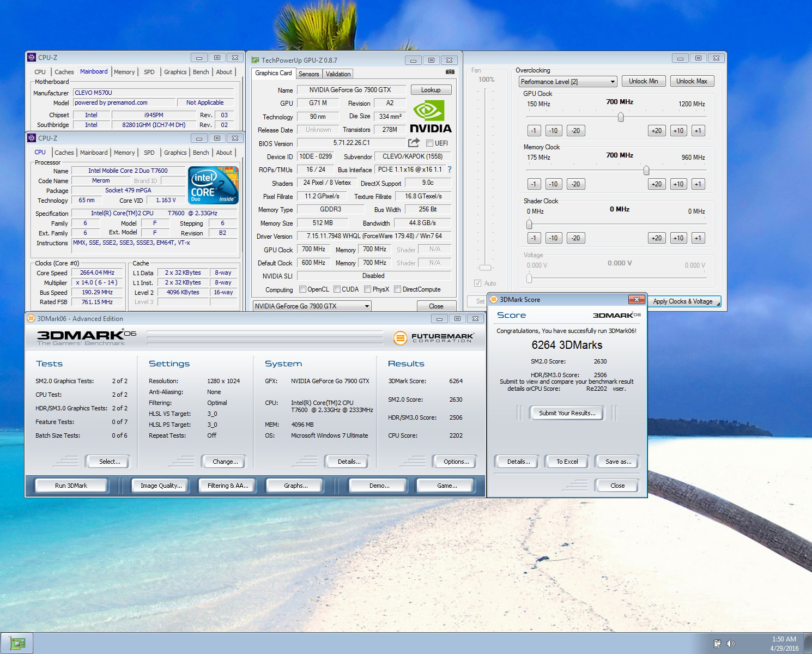Open the volume speaker tray icon
Viewport: 812px width, 654px height.
coord(731,644)
